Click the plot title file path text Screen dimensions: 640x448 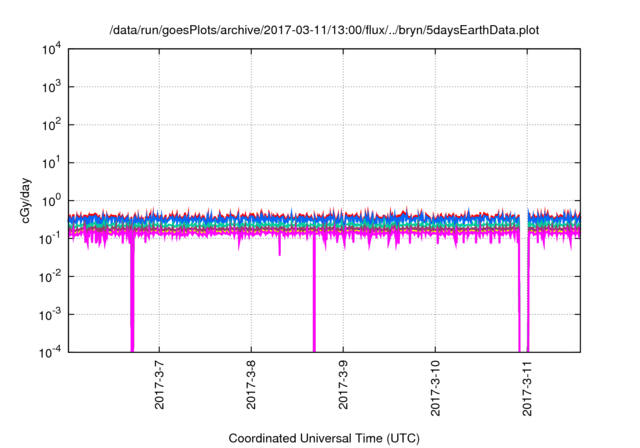point(324,31)
